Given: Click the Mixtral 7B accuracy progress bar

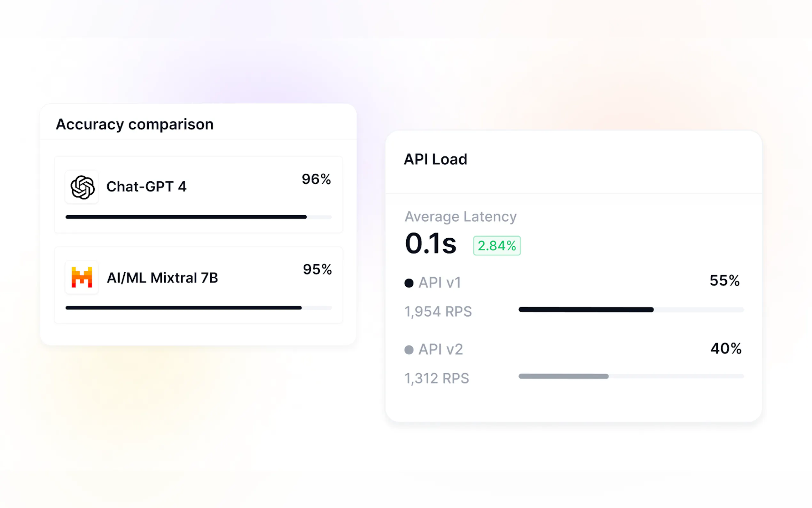Looking at the screenshot, I should click(x=199, y=308).
